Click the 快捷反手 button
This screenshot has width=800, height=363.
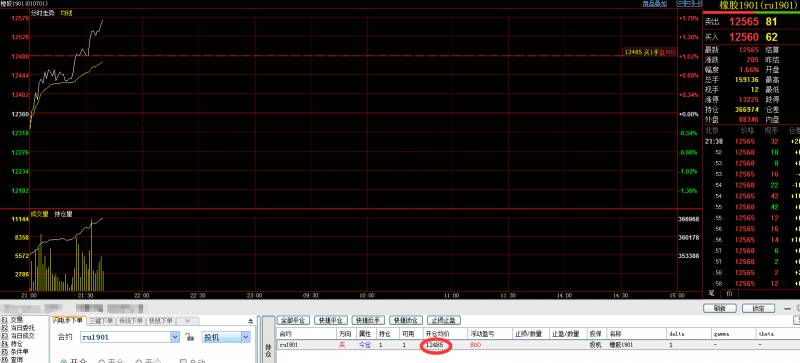369,320
